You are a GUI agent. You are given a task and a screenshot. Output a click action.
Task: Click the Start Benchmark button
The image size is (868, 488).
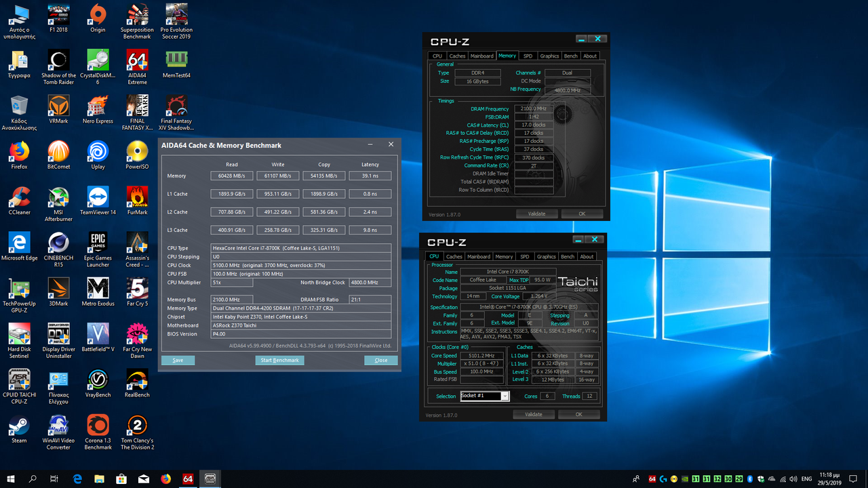click(280, 360)
